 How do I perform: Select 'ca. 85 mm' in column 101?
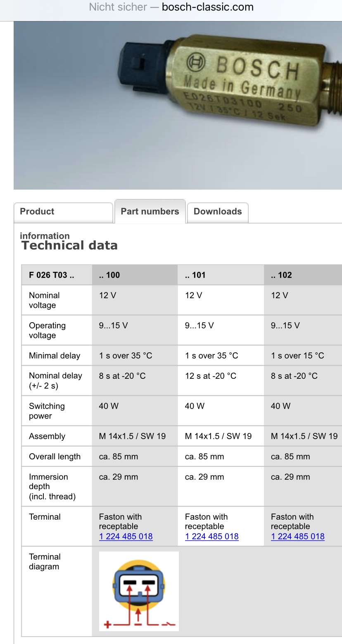click(x=204, y=456)
